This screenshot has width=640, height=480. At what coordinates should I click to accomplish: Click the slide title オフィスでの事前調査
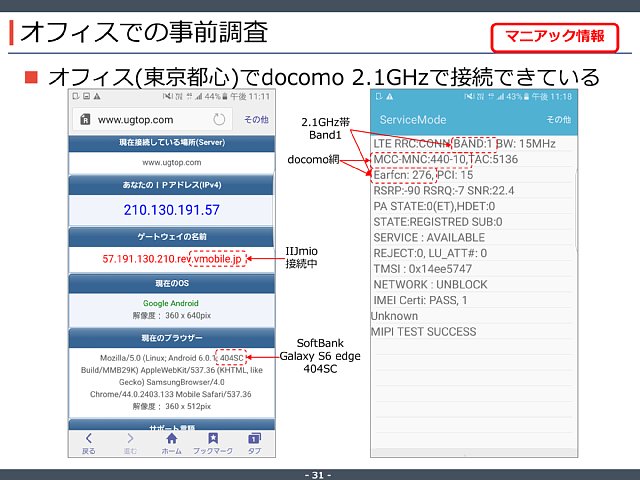(x=144, y=32)
